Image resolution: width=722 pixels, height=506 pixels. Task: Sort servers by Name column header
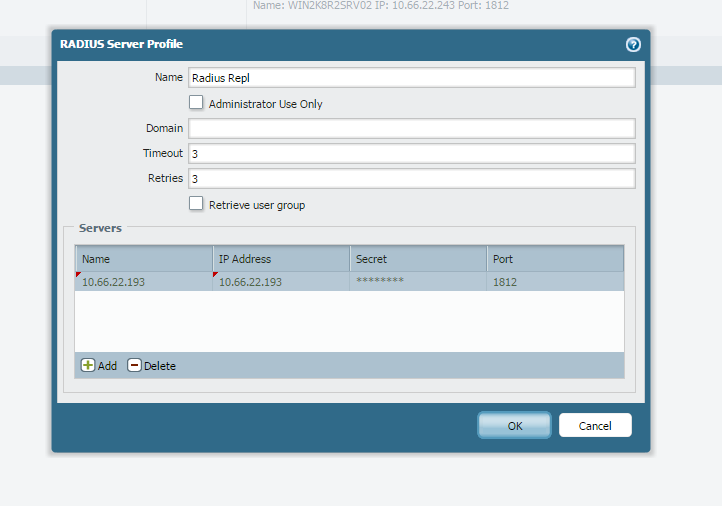click(144, 259)
